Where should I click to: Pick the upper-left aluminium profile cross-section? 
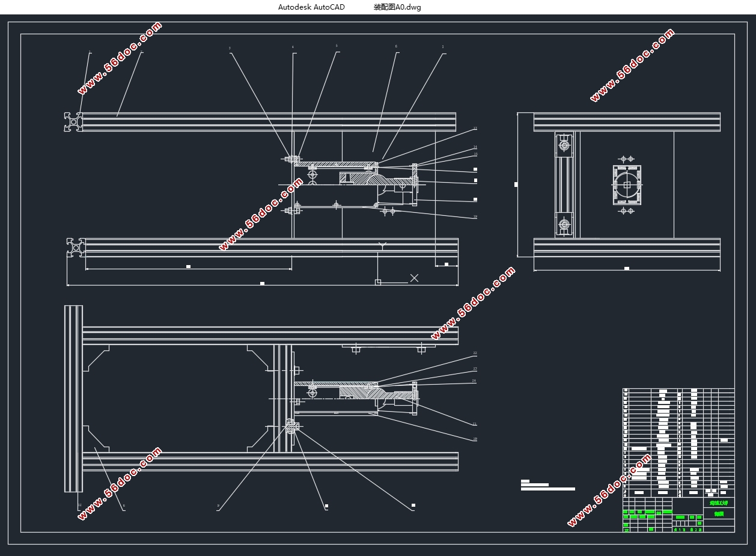pos(74,121)
